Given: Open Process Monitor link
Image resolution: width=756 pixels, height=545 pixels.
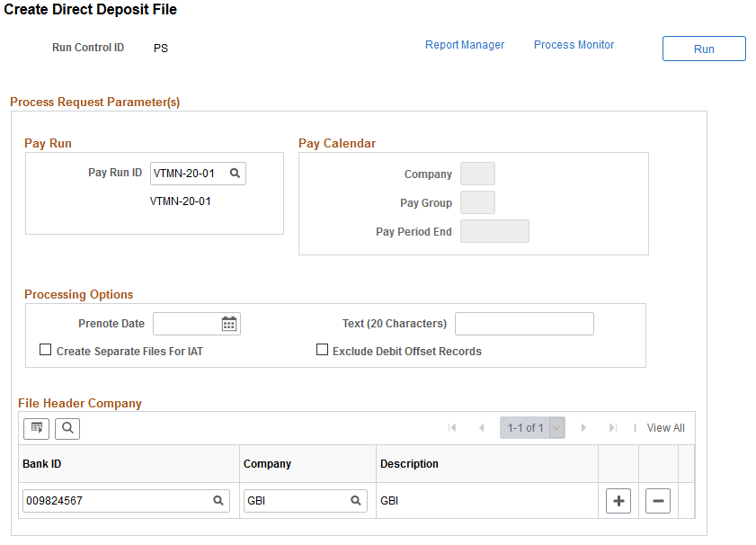Looking at the screenshot, I should 574,45.
